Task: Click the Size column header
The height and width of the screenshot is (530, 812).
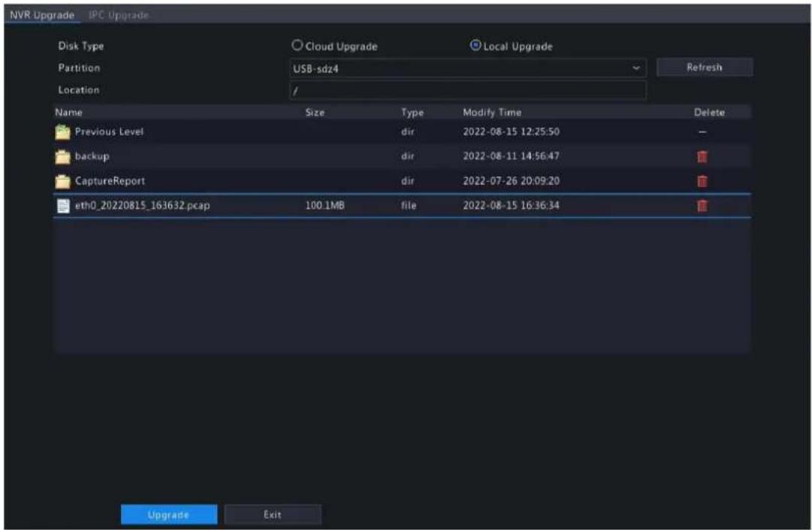Action: click(x=315, y=113)
